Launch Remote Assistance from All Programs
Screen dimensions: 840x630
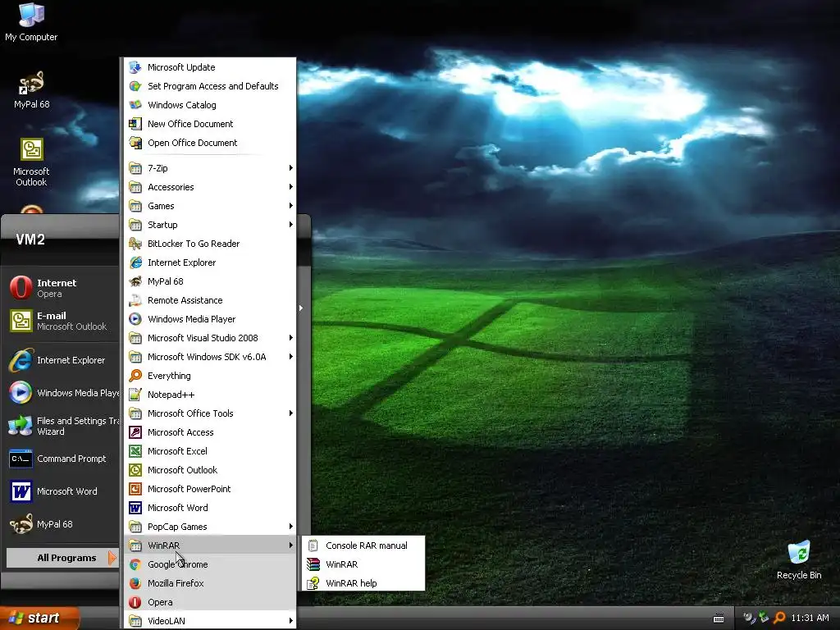[x=210, y=300]
